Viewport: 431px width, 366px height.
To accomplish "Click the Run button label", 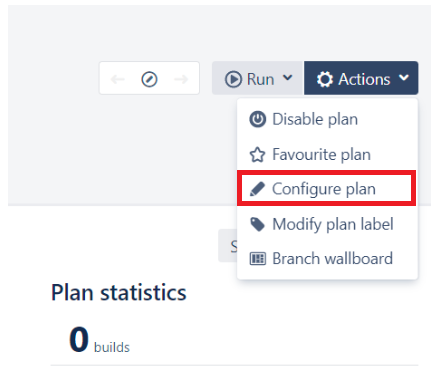I will click(260, 79).
